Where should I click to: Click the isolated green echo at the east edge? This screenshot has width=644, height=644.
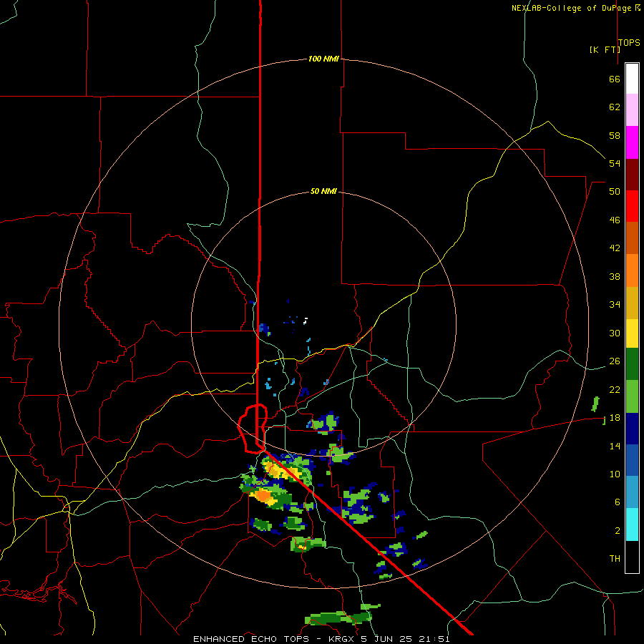tap(595, 404)
